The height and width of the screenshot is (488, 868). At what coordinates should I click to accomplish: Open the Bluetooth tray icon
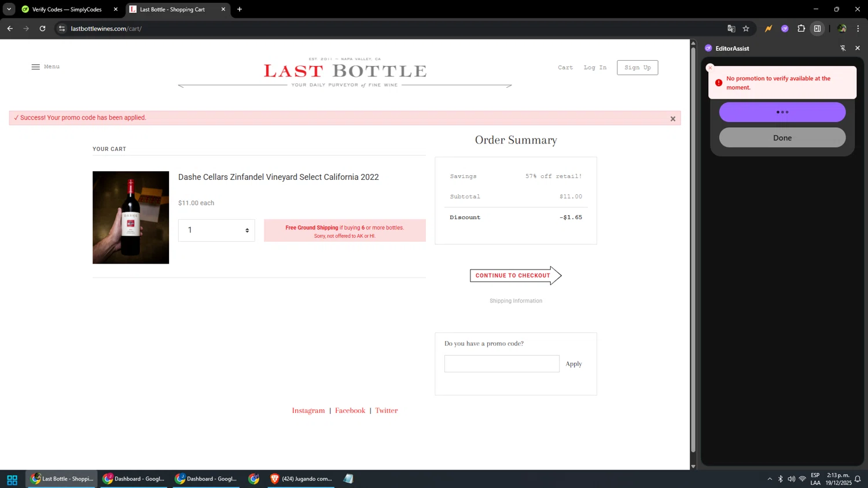coord(780,479)
